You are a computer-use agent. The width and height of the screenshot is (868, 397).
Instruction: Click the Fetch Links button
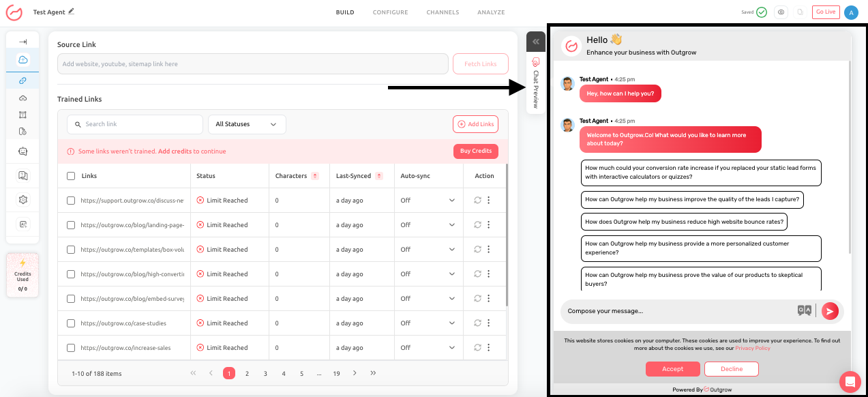click(481, 63)
